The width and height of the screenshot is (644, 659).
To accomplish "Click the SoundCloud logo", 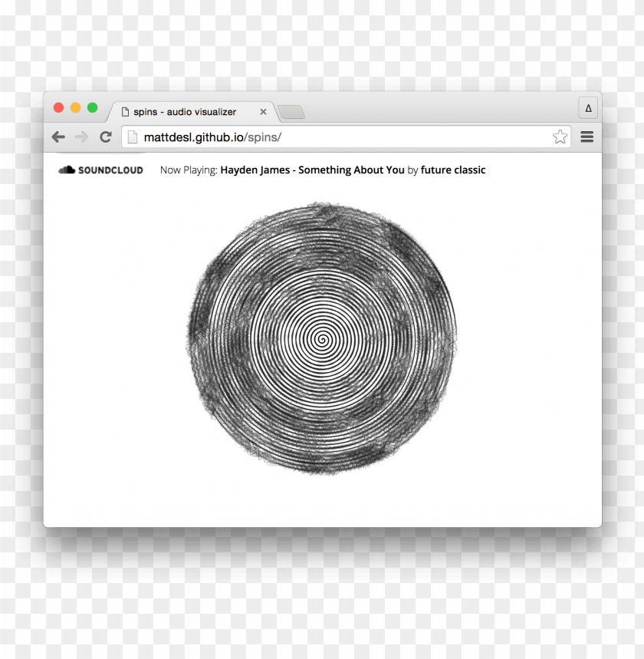I will click(68, 170).
